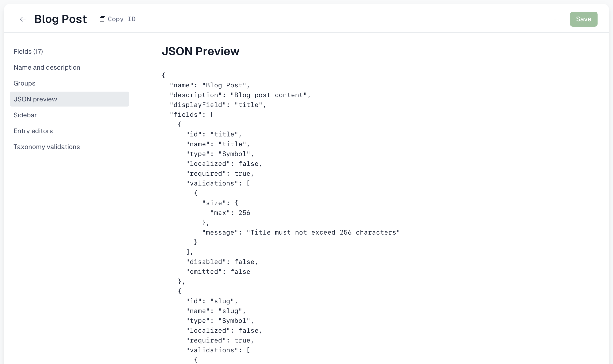Select the JSON preview sidebar item
Image resolution: width=613 pixels, height=364 pixels.
click(x=69, y=99)
